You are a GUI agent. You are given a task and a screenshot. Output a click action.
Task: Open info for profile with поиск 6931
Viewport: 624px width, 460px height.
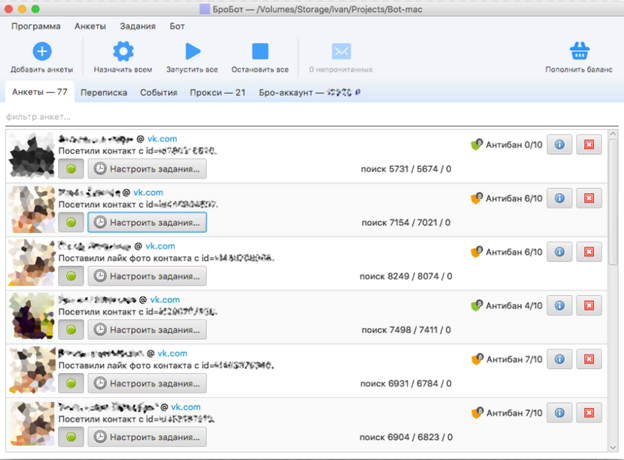pyautogui.click(x=560, y=359)
